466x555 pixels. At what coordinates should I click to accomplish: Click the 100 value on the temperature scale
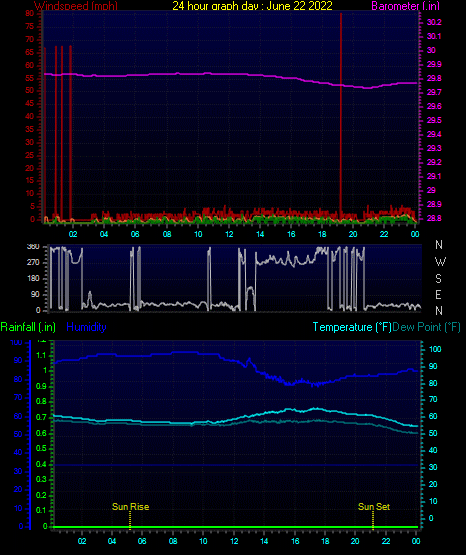click(435, 349)
